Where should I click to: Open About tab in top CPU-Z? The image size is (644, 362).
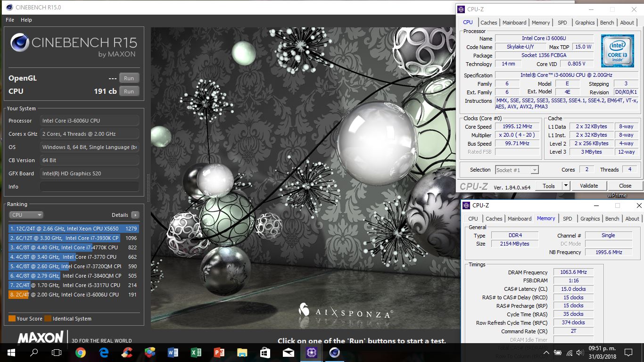point(627,23)
